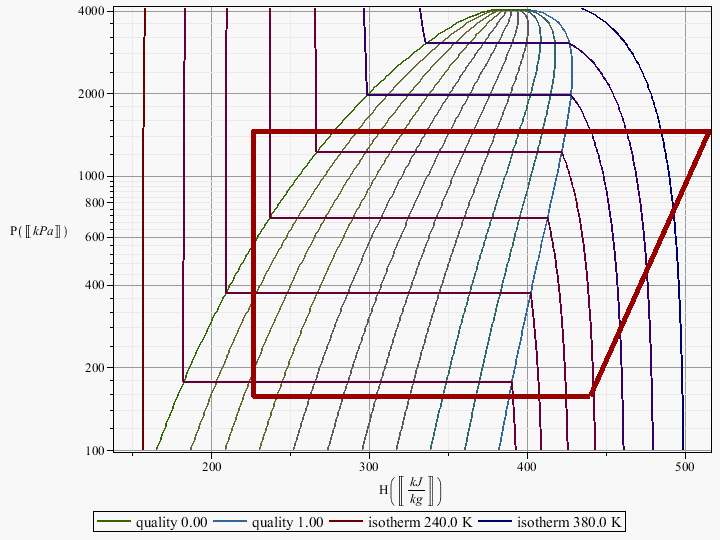
Task: Click the P(kPa) vertical axis label
Action: pyautogui.click(x=39, y=231)
